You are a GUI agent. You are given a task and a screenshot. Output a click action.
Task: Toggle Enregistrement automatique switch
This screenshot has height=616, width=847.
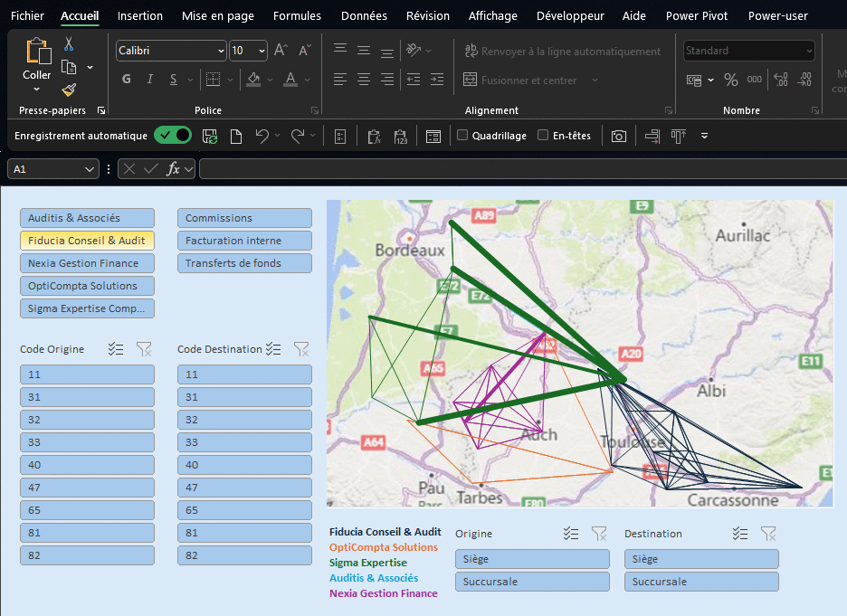tap(173, 135)
